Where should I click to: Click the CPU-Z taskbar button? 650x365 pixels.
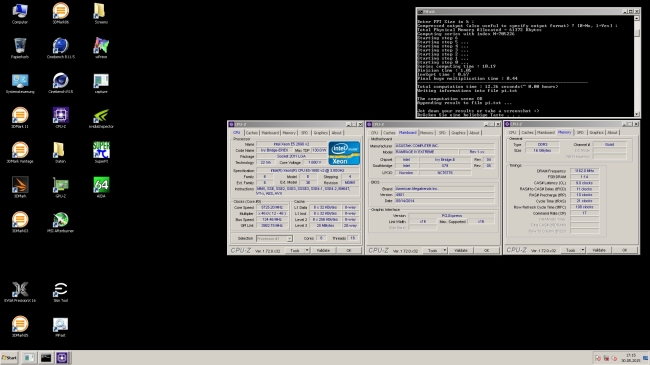[62, 358]
